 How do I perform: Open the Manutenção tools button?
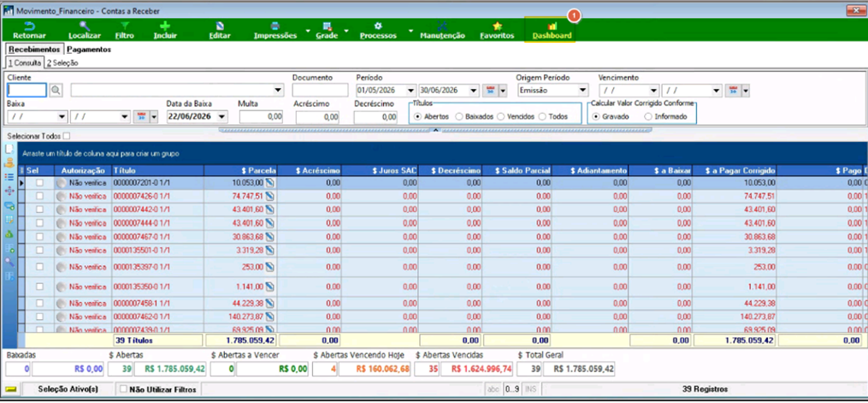[x=442, y=31]
